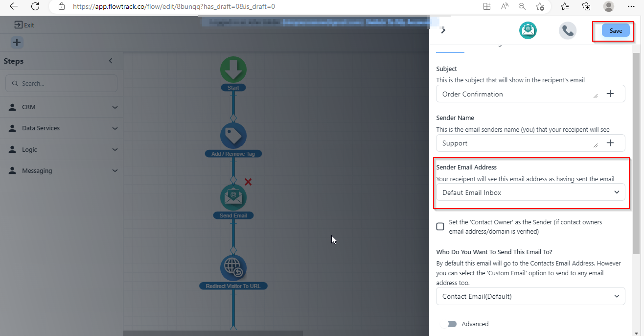Click the green Start node icon

click(233, 70)
